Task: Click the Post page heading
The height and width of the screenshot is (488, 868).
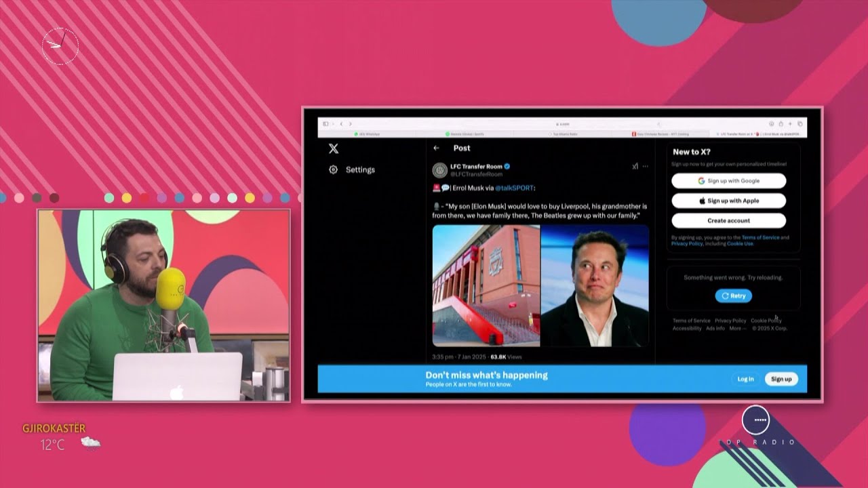Action: (x=462, y=148)
